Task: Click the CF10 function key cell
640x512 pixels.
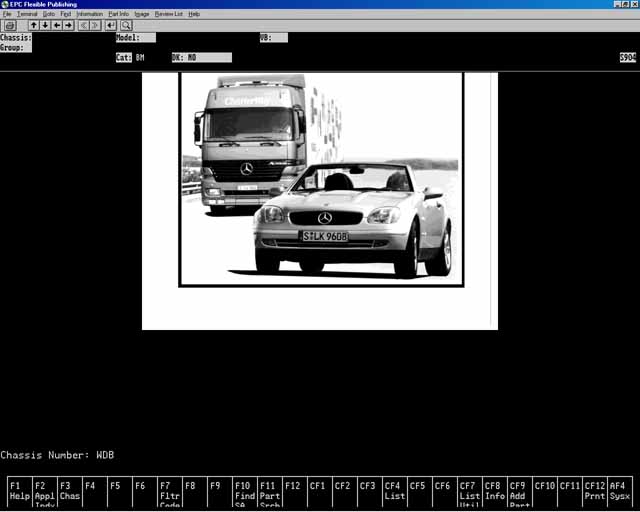Action: tap(545, 492)
